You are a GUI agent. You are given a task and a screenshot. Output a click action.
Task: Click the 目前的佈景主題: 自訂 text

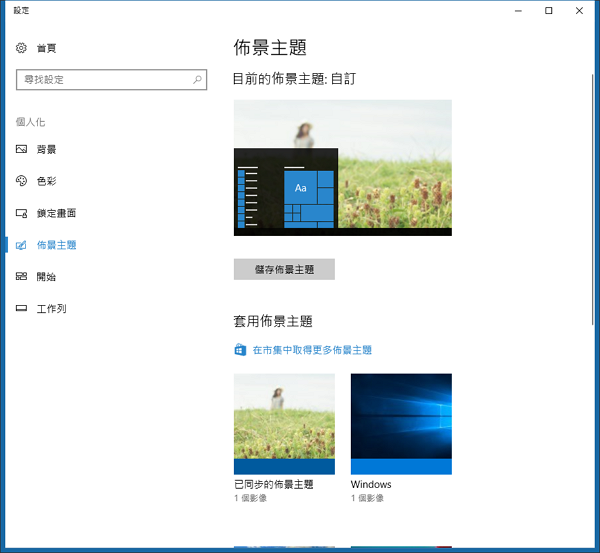[294, 79]
